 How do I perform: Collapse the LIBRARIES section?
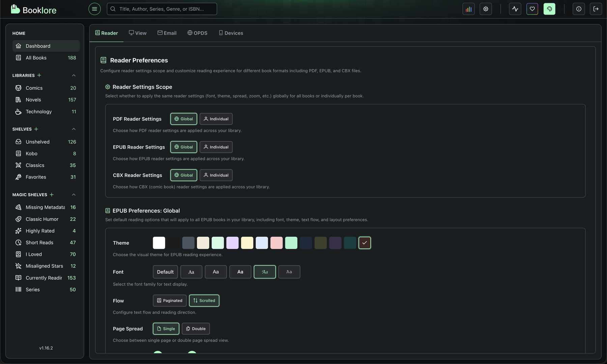point(74,75)
